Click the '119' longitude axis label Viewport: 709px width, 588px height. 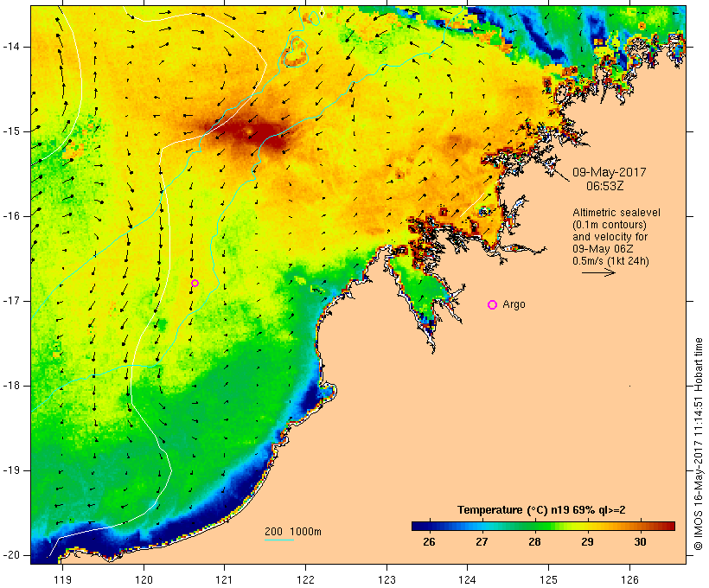click(62, 579)
